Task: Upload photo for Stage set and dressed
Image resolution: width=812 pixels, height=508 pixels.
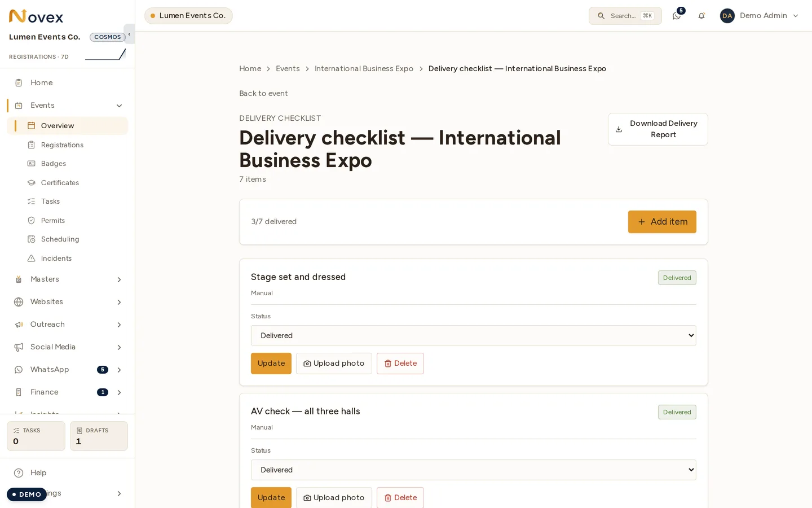Action: pyautogui.click(x=334, y=364)
